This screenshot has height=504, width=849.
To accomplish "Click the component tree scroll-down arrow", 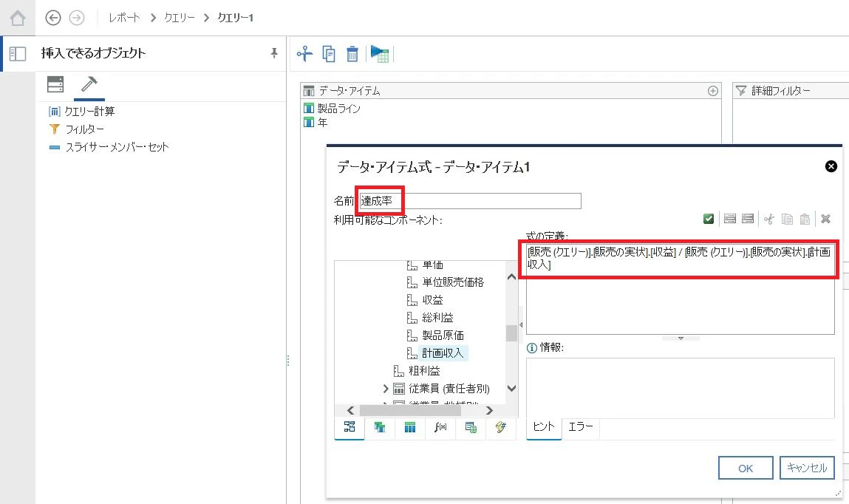I will click(x=511, y=388).
